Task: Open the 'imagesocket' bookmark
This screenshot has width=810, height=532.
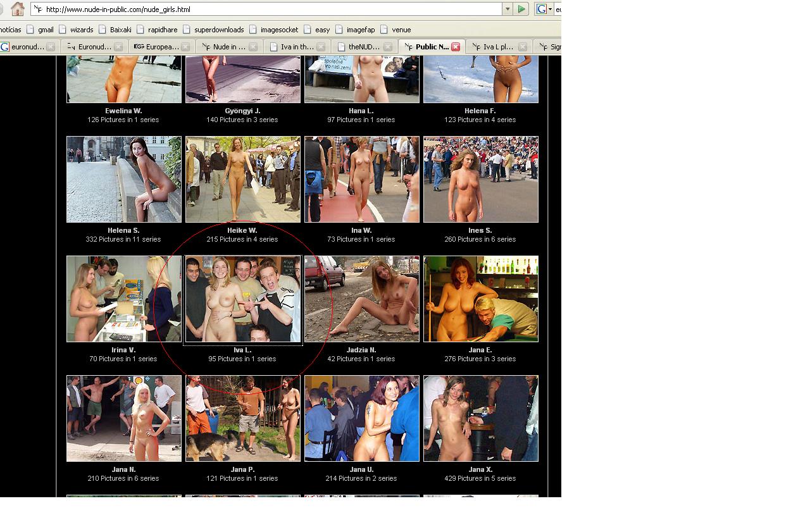Action: [278, 30]
